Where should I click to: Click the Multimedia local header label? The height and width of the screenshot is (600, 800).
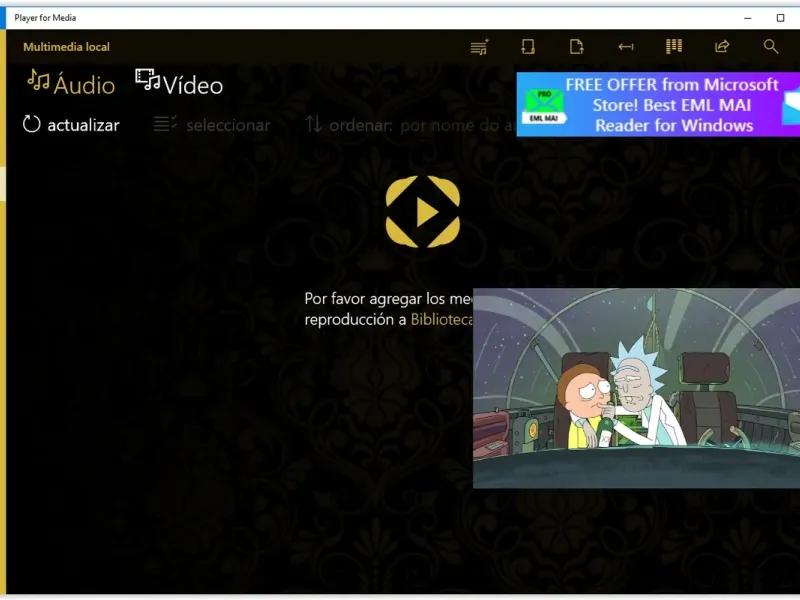(x=66, y=47)
